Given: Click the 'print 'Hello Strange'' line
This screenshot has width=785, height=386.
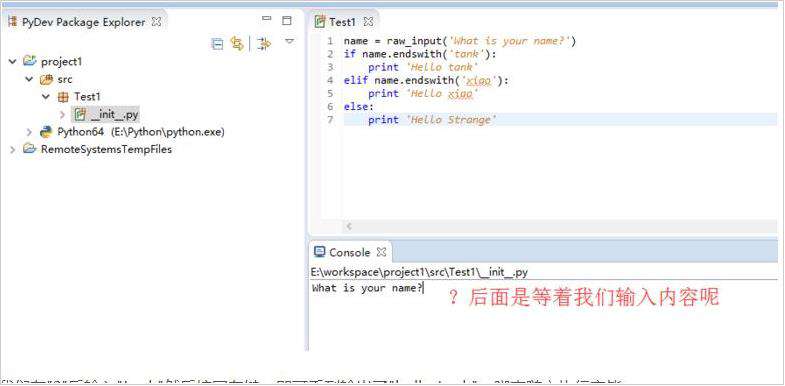Looking at the screenshot, I should (x=433, y=120).
